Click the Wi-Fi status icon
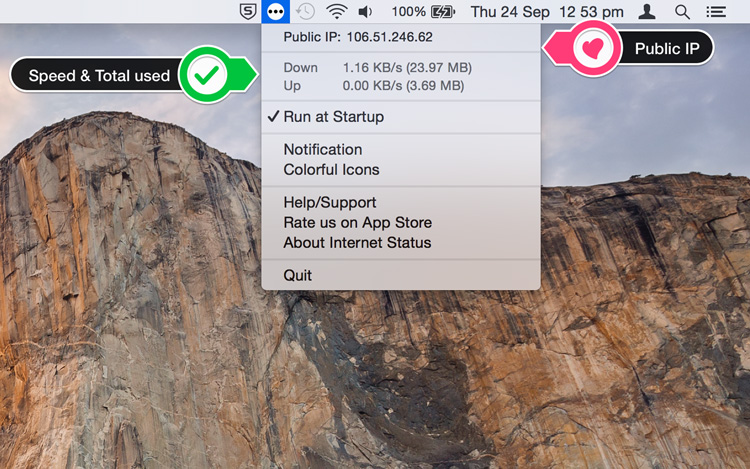 pyautogui.click(x=337, y=12)
